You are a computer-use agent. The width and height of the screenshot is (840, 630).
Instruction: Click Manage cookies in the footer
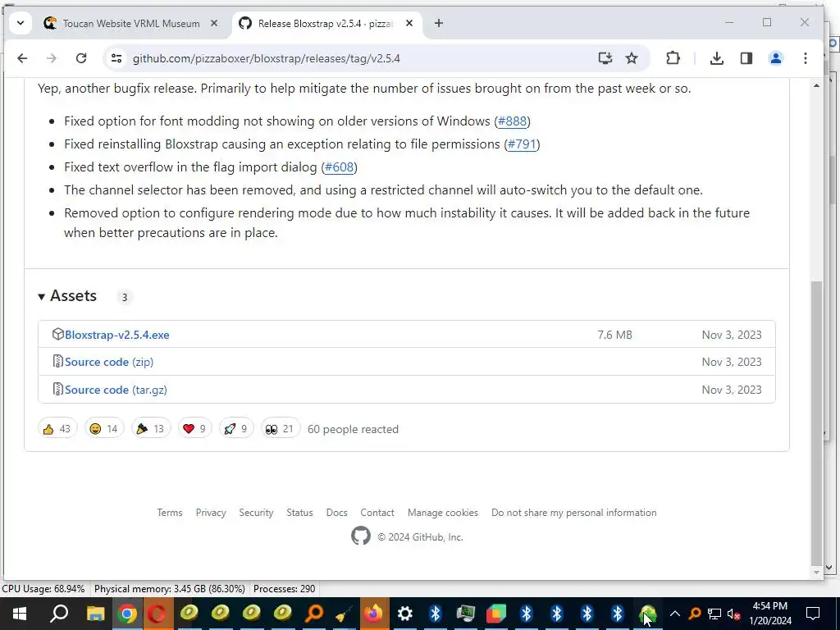click(x=442, y=513)
